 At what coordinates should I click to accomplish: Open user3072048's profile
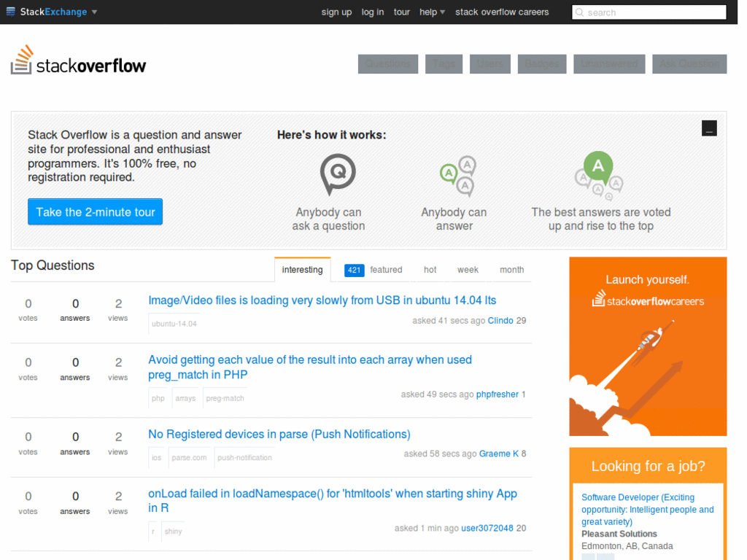click(x=487, y=528)
